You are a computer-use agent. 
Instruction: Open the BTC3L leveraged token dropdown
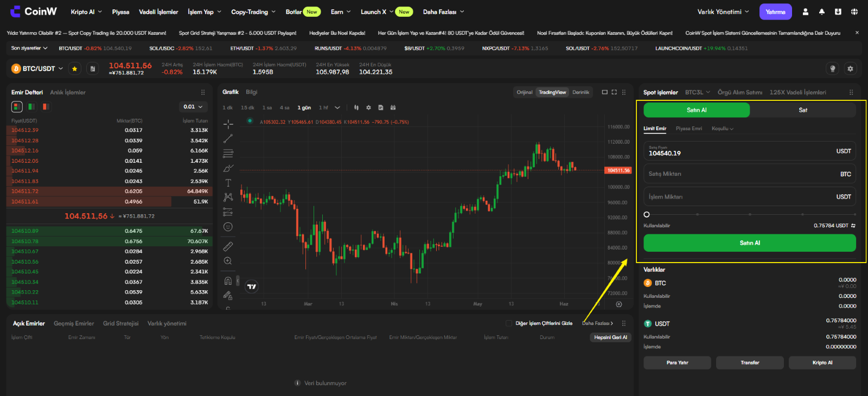pos(697,92)
